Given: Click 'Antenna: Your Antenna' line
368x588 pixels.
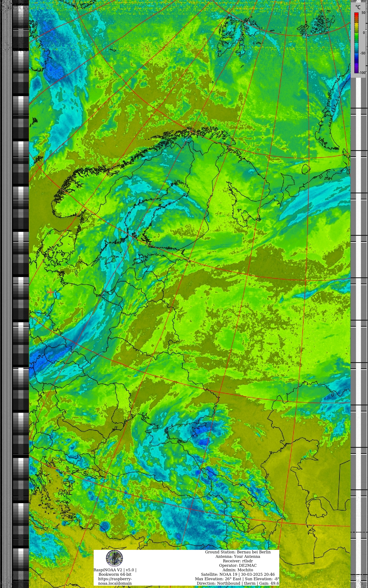Looking at the screenshot, I should coord(238,556).
